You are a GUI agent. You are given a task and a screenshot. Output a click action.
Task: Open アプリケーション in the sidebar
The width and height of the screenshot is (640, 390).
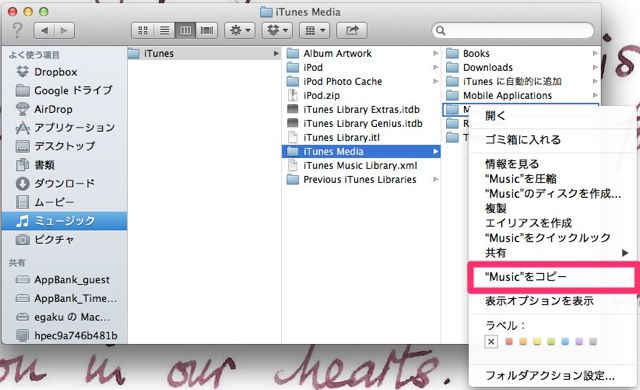click(x=65, y=128)
